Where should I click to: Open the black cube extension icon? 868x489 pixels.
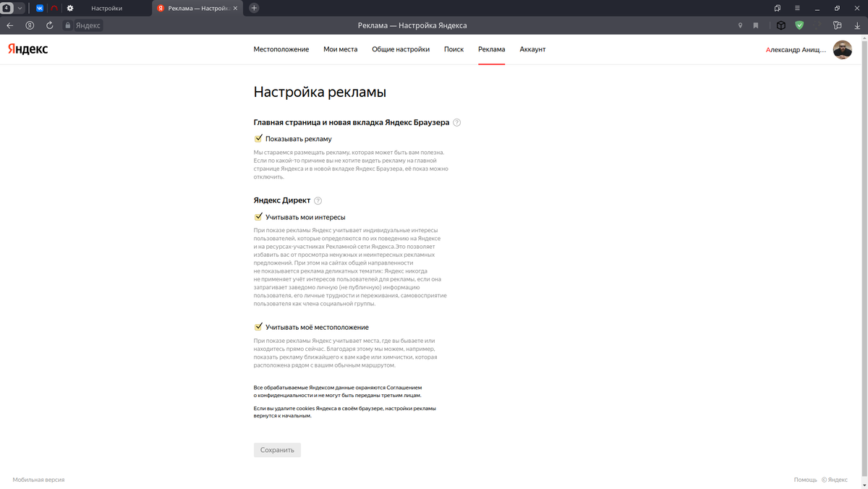pos(781,25)
